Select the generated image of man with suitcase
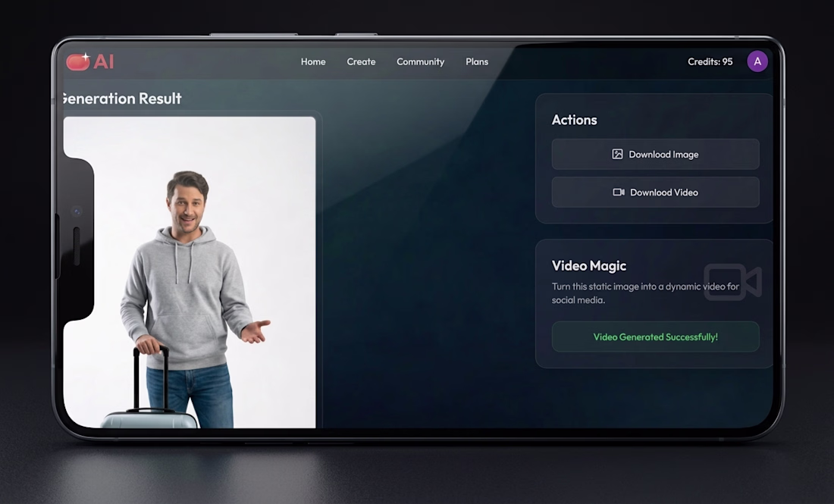834x504 pixels. (190, 272)
